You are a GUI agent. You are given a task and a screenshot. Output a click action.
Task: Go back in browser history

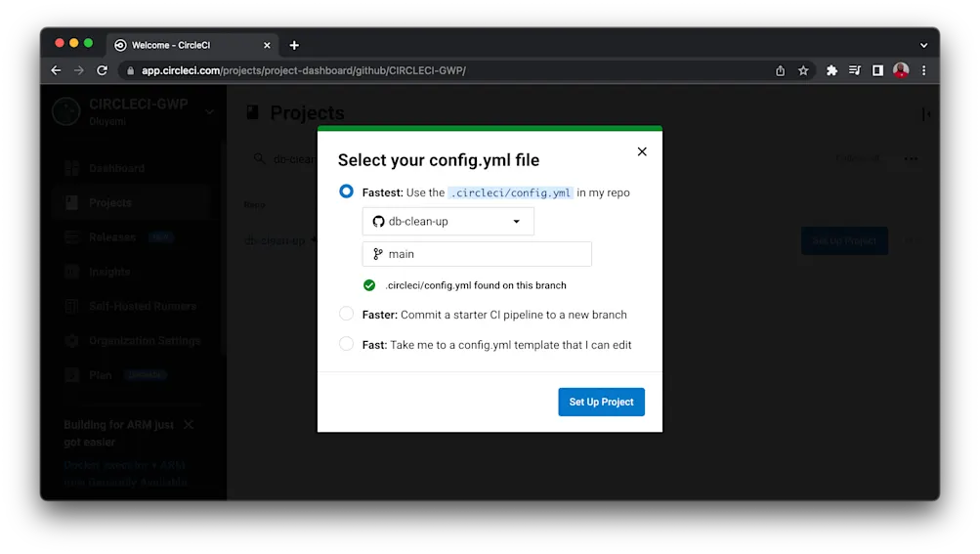(57, 70)
